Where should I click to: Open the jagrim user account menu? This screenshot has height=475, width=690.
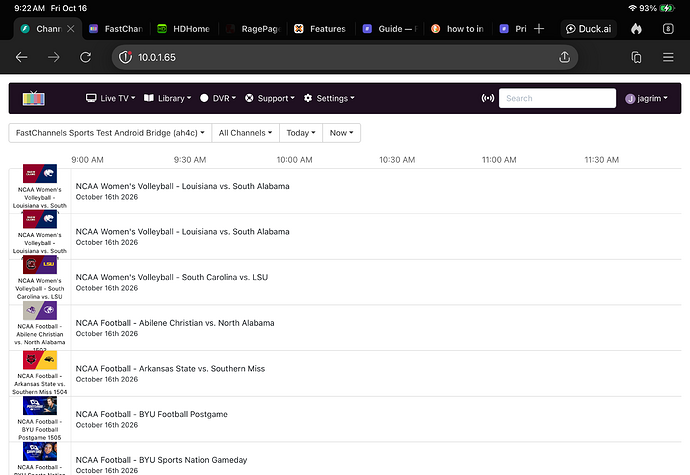point(646,98)
